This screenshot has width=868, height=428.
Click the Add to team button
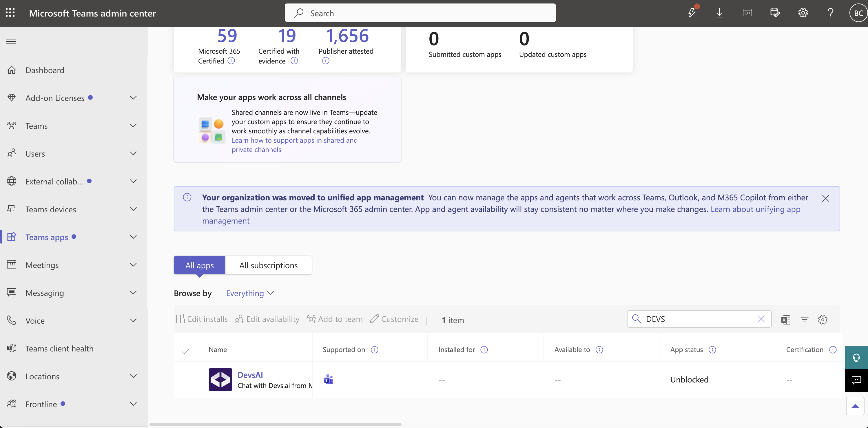tap(335, 319)
